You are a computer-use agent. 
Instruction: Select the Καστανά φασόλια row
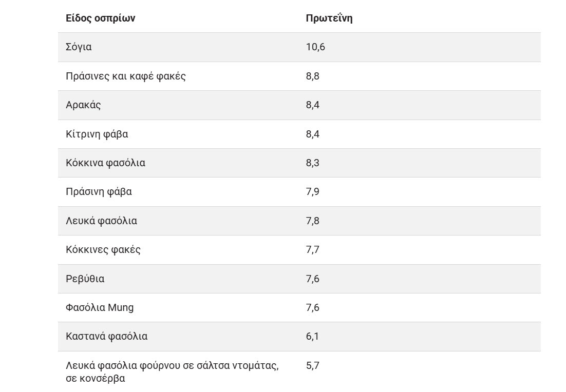click(107, 337)
